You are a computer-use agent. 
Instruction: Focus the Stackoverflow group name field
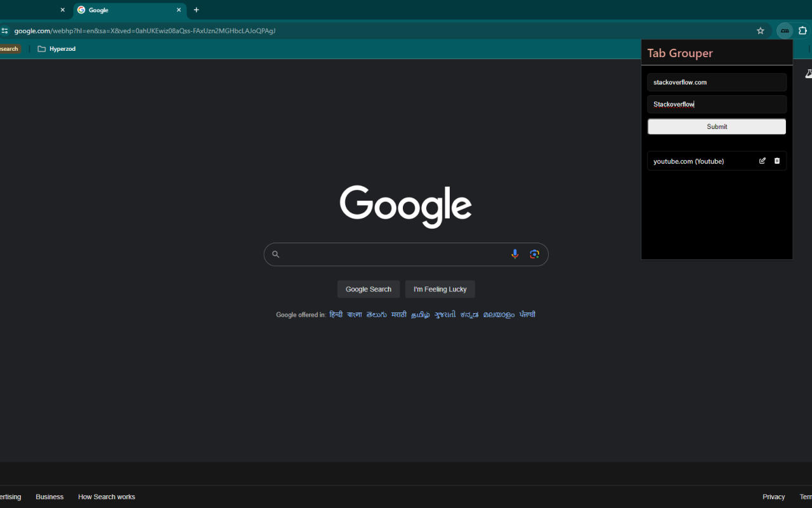click(x=717, y=104)
